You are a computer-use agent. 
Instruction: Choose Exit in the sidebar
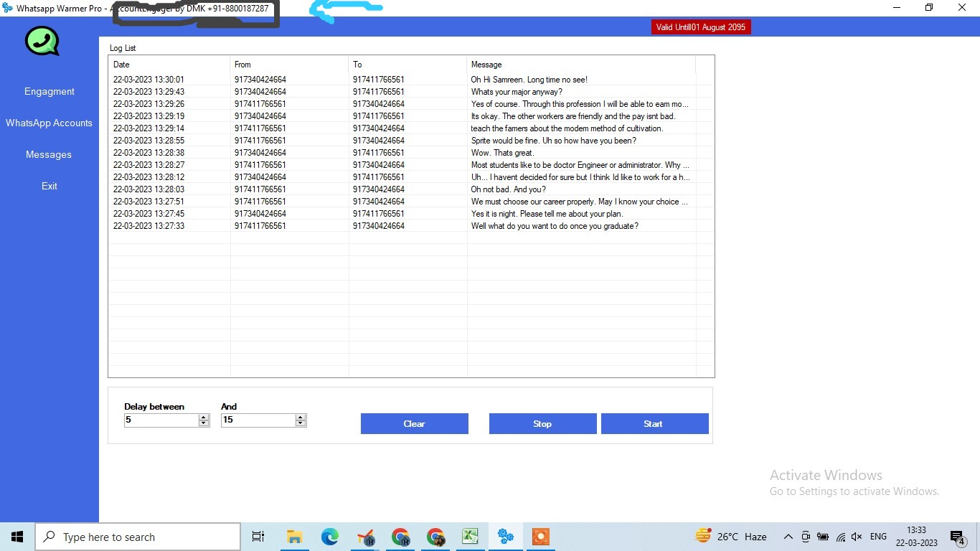[50, 186]
